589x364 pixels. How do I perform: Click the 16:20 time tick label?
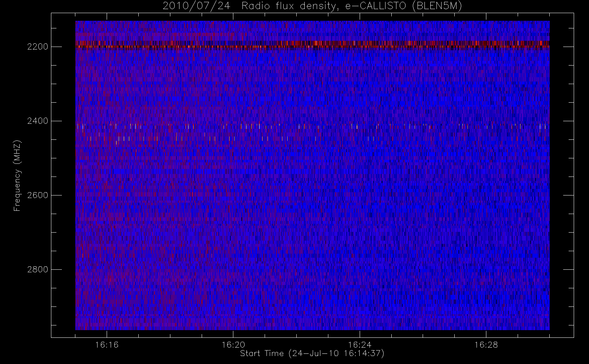233,345
